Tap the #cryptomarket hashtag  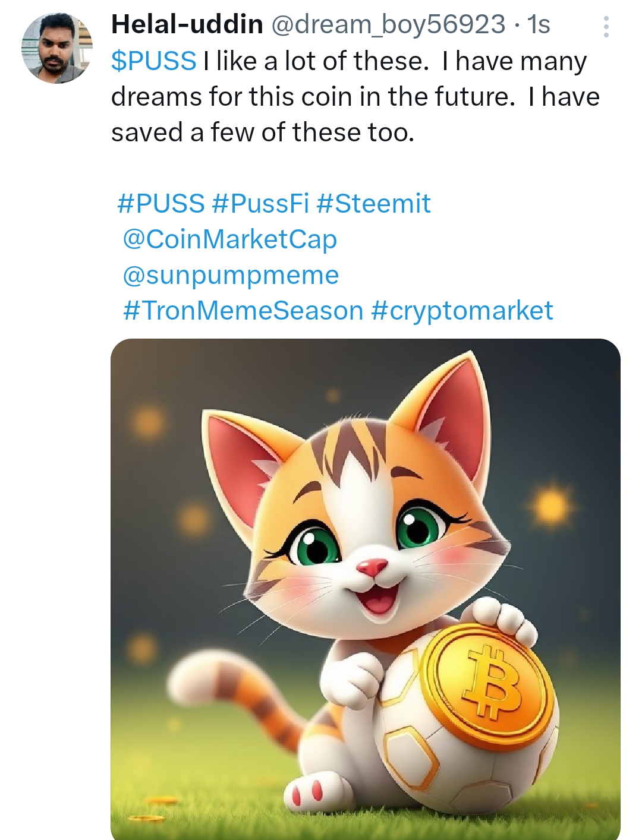point(462,311)
